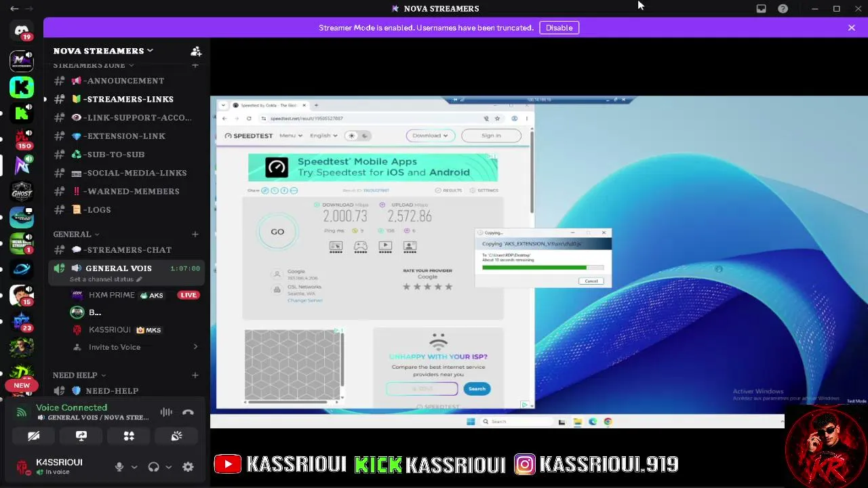Open the NEED-HELP voice channel

(126, 390)
